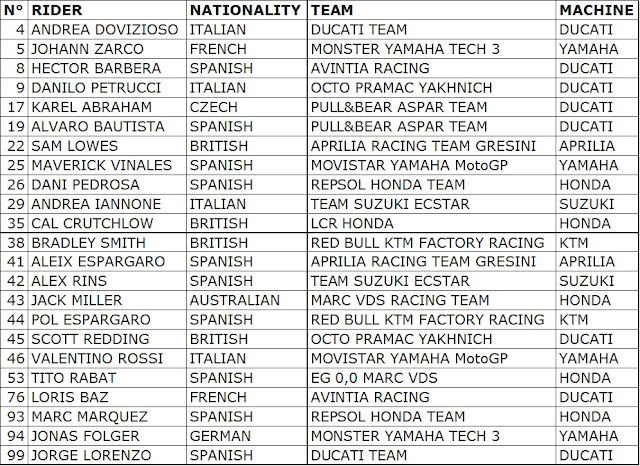Click the GERMAN nationality cell
This screenshot has height=466, width=640.
coord(218,434)
